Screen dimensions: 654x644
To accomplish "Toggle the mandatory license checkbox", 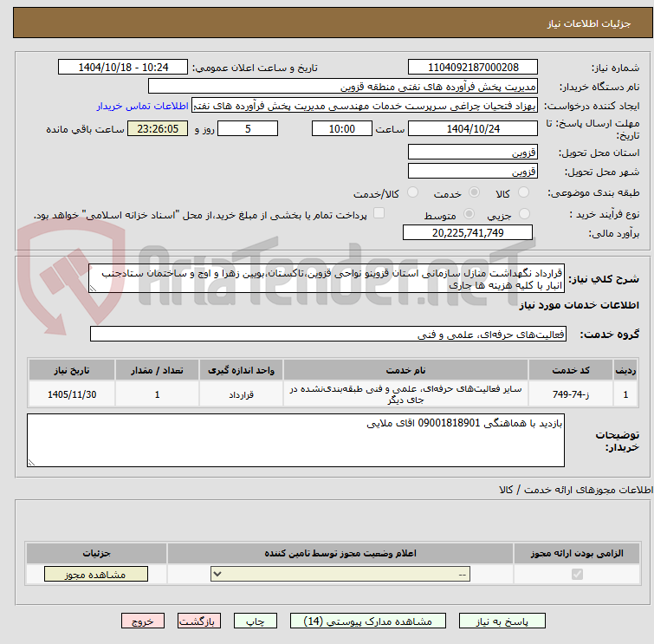I will point(577,575).
